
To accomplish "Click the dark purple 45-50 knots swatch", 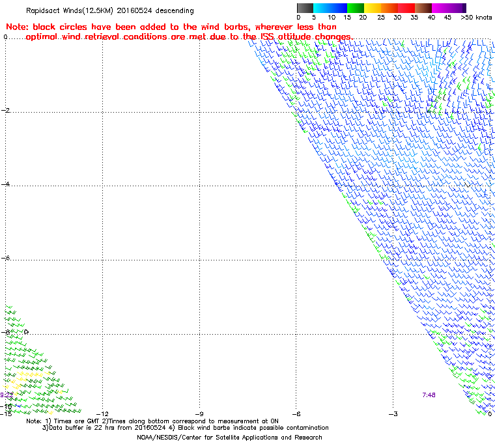I will point(458,8).
